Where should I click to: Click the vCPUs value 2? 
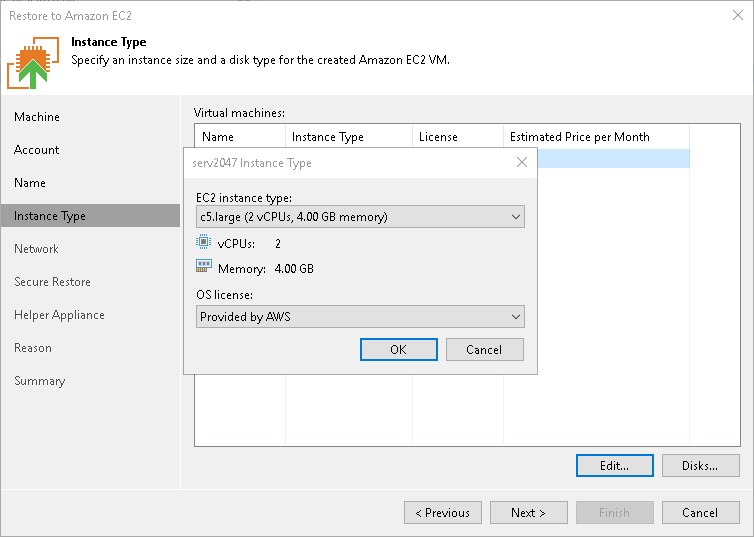click(x=277, y=244)
